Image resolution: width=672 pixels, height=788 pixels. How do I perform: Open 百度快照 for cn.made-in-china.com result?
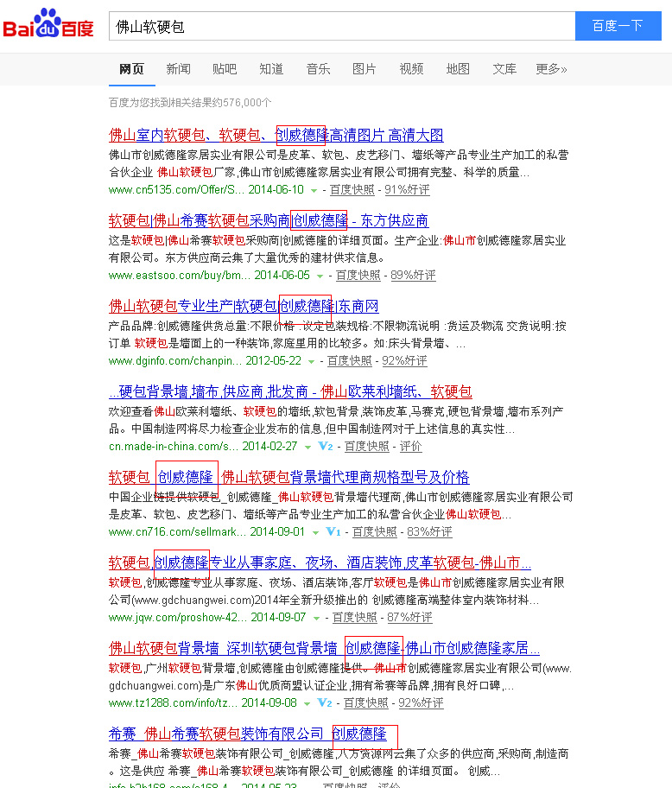click(366, 446)
